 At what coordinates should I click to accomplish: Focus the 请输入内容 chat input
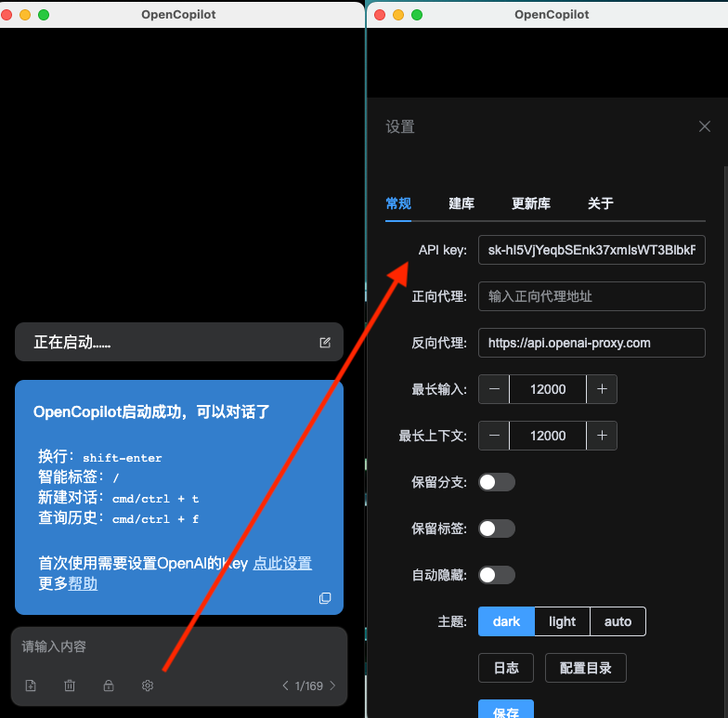(179, 646)
